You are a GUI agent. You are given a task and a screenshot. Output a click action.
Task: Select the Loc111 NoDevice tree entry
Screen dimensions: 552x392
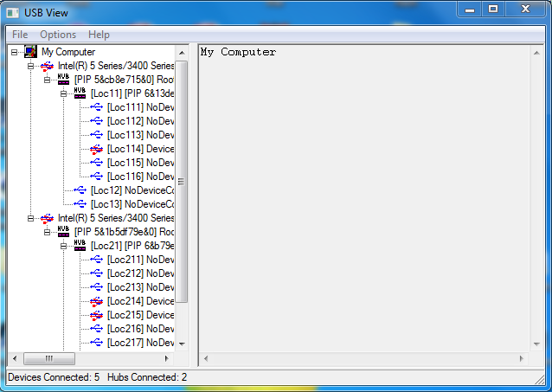coord(140,107)
